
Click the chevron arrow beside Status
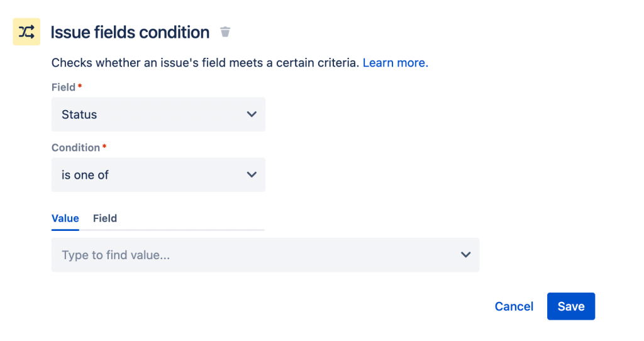(x=252, y=115)
